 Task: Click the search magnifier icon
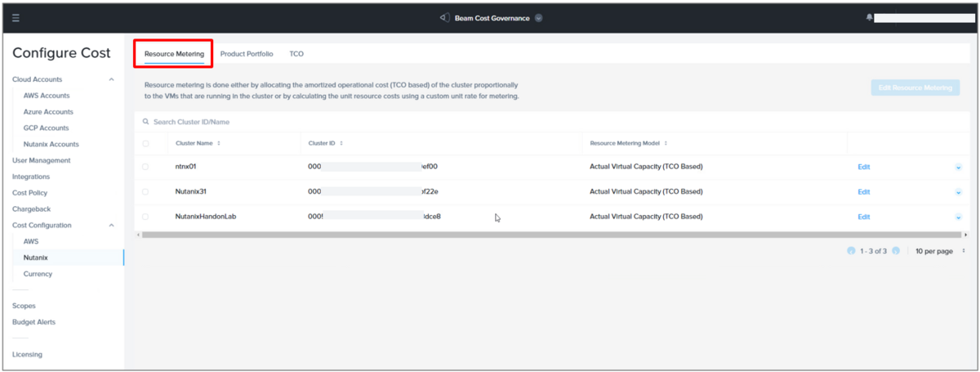point(146,122)
